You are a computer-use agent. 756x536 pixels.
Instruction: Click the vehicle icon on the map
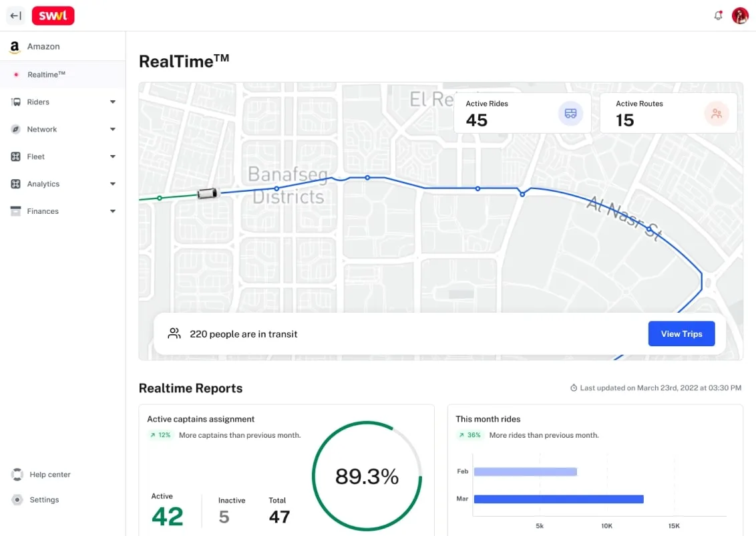pyautogui.click(x=207, y=194)
